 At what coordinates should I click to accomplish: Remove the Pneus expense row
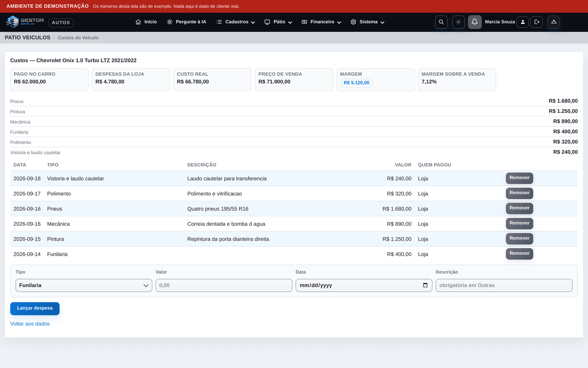[519, 208]
